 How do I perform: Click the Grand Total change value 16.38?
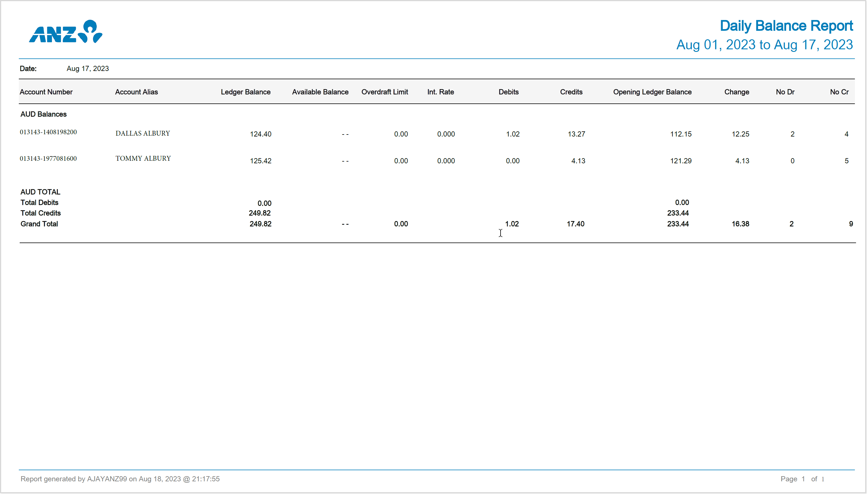tap(740, 224)
